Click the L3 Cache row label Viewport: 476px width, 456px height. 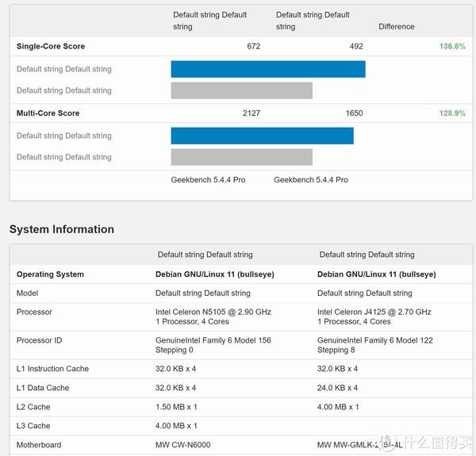(x=33, y=426)
